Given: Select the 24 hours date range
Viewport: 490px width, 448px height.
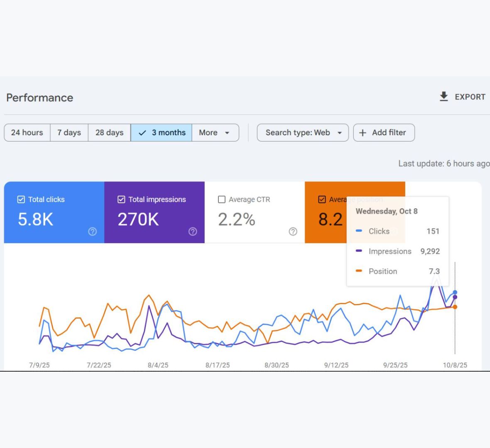Looking at the screenshot, I should 27,133.
